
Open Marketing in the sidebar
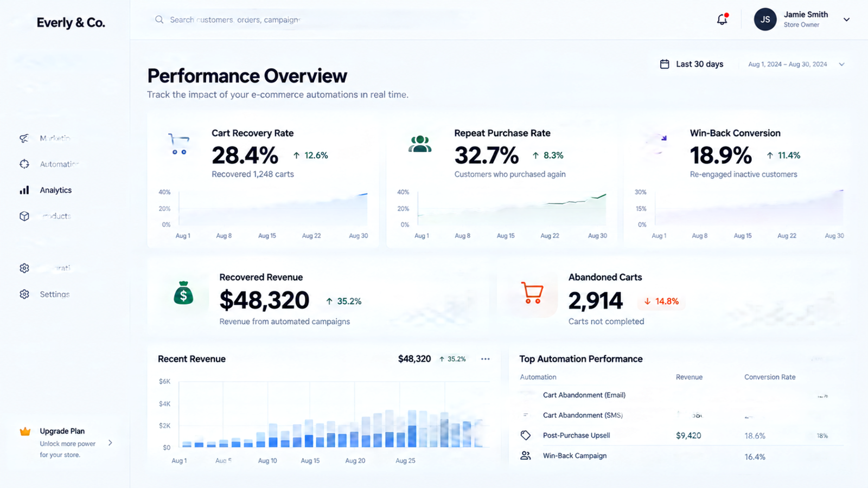[x=55, y=138]
